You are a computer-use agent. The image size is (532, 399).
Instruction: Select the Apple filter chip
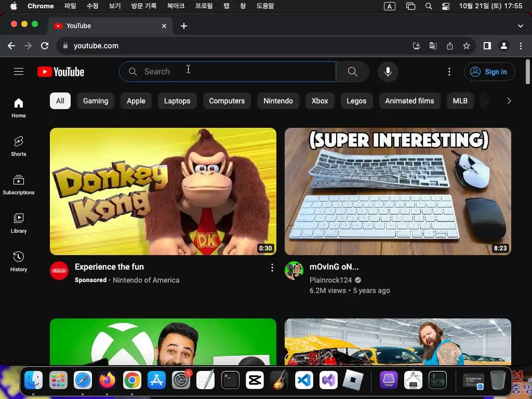point(136,101)
